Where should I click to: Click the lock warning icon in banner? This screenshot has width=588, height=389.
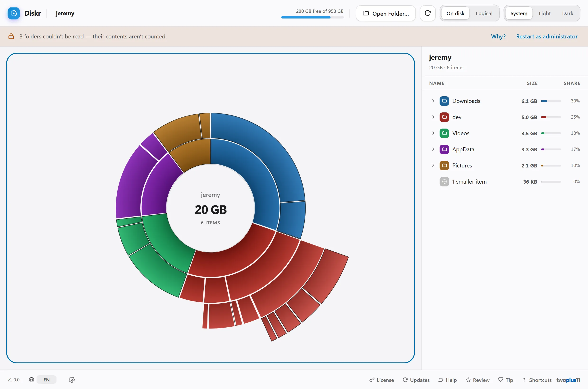[x=11, y=36]
